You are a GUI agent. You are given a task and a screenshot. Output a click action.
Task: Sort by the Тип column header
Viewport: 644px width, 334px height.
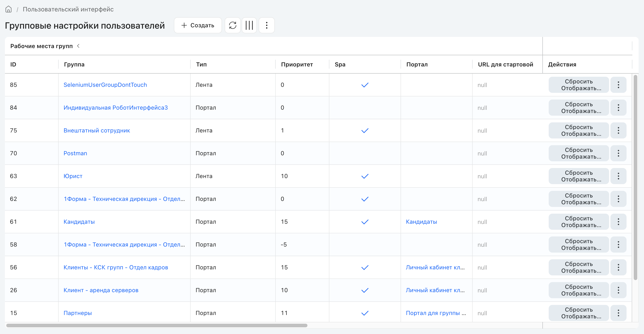(x=201, y=64)
